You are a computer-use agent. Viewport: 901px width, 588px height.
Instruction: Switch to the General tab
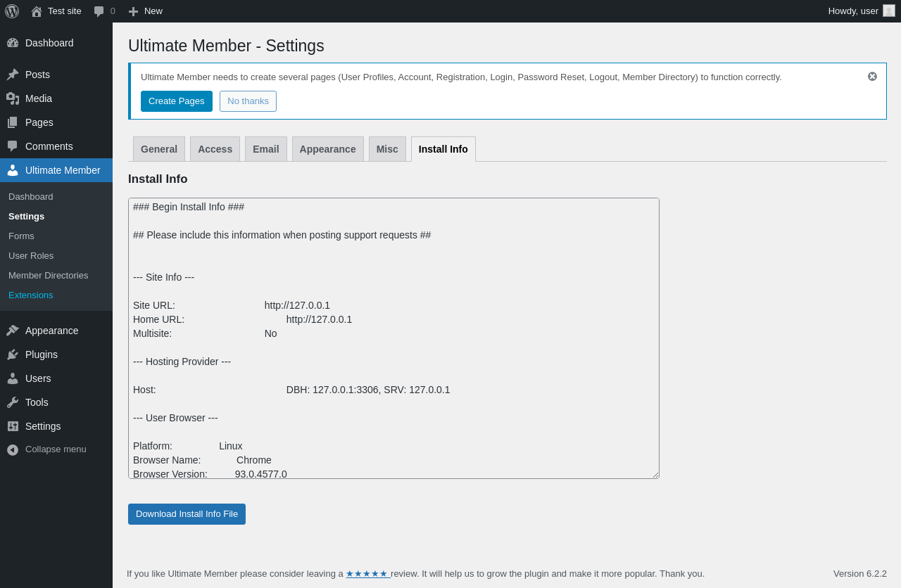(x=159, y=149)
